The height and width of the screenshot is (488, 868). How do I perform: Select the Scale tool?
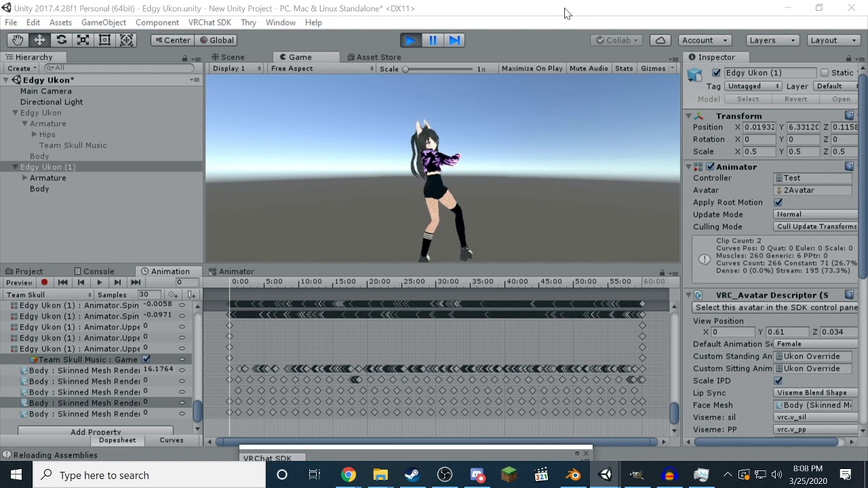[x=83, y=40]
